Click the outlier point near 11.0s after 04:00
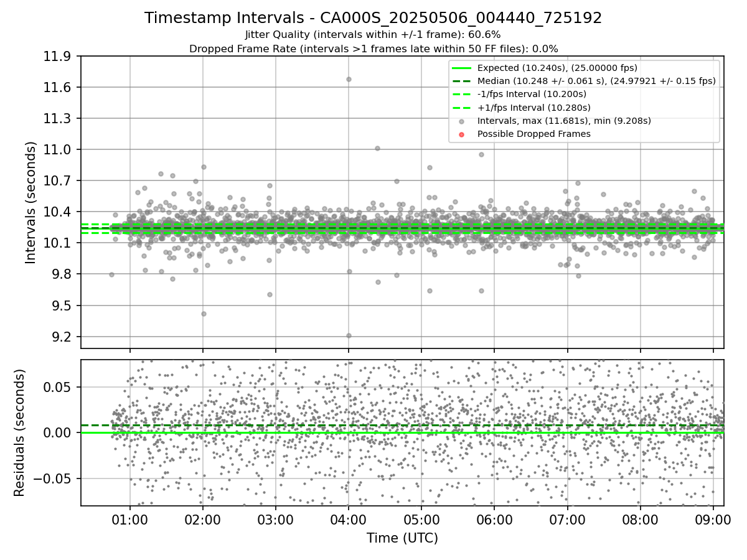The width and height of the screenshot is (747, 560). tap(377, 148)
